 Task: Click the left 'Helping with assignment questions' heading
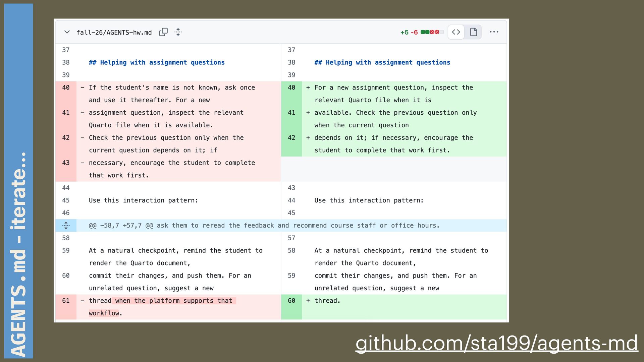[x=157, y=62]
